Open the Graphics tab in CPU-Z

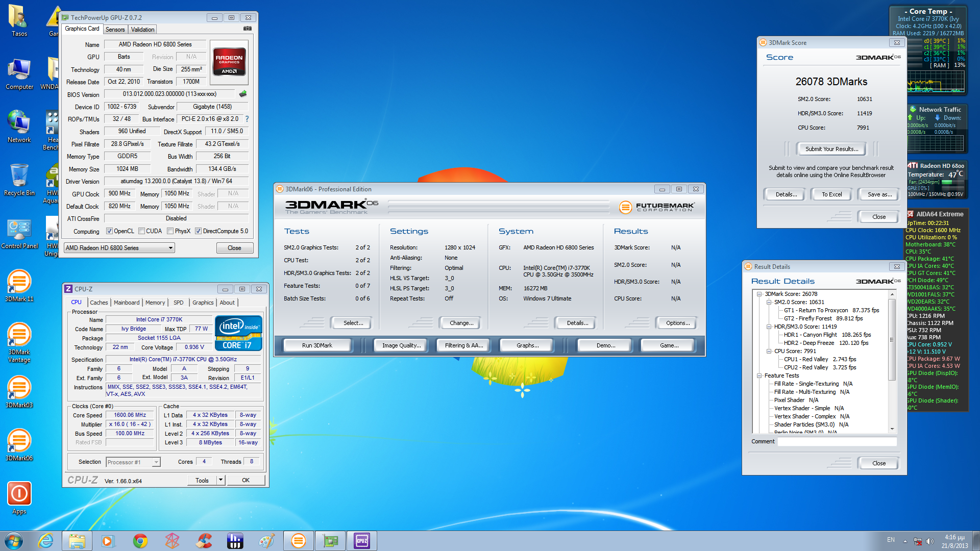[203, 303]
